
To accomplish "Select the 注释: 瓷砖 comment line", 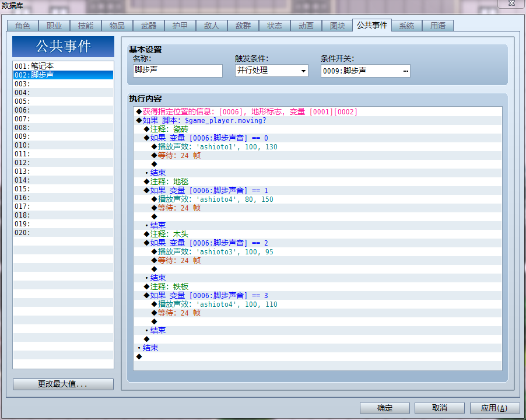I will pyautogui.click(x=318, y=129).
